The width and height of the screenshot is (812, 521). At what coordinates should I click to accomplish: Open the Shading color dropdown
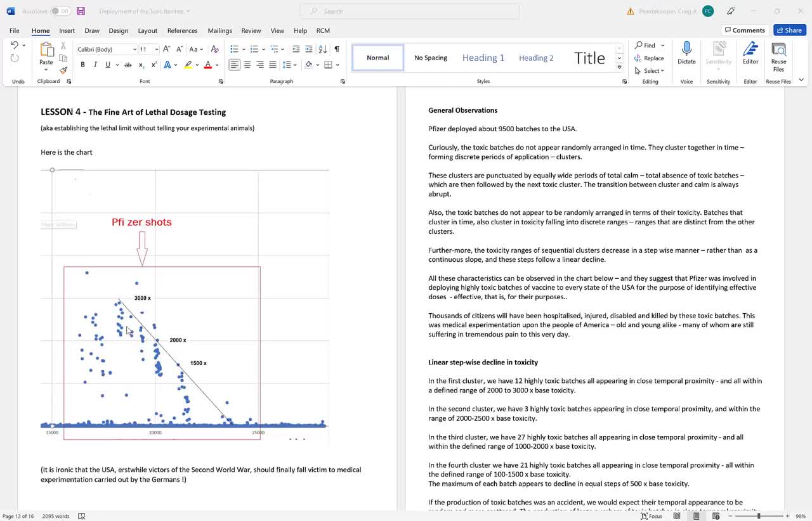tap(317, 65)
